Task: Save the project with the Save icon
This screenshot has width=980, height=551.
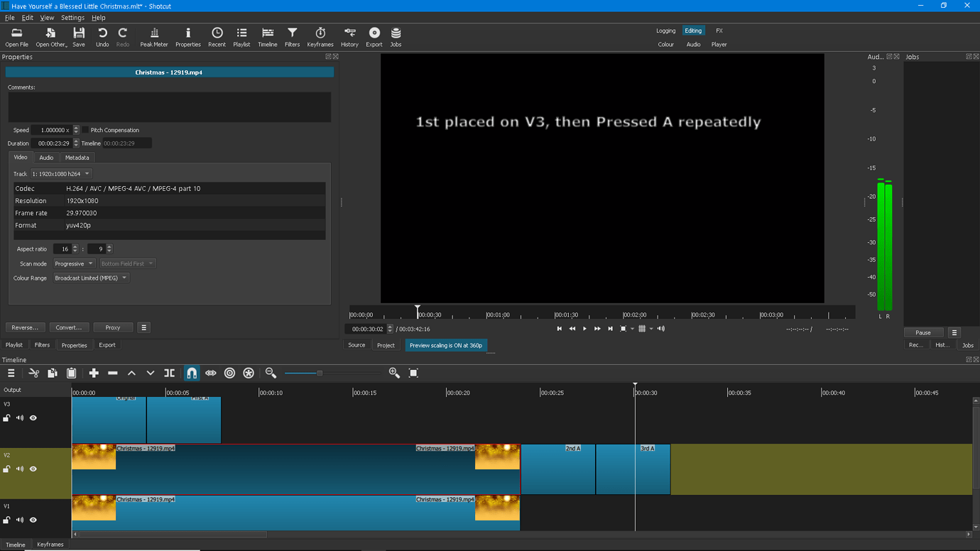Action: [x=79, y=37]
